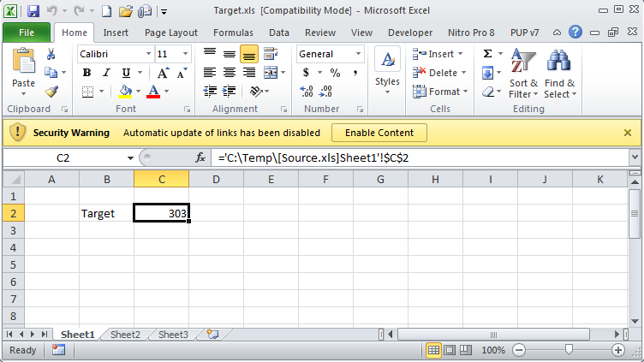The width and height of the screenshot is (644, 362).
Task: Open the Fill down arrow icon
Action: pos(487,73)
